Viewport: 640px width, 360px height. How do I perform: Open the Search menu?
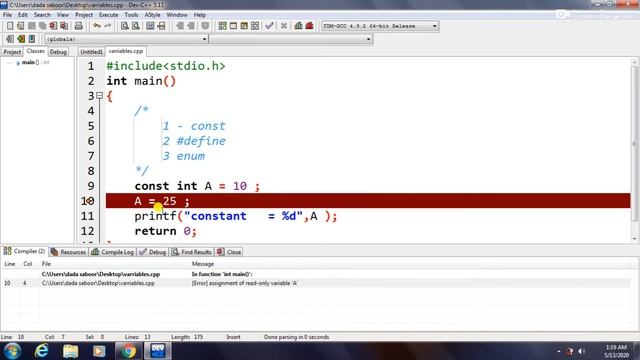[42, 15]
